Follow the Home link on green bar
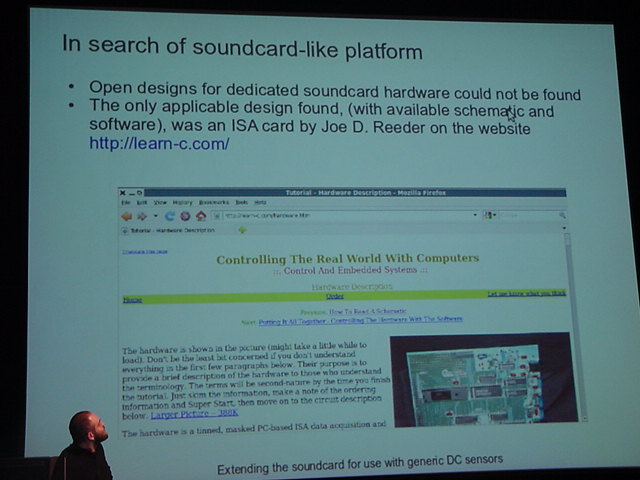Viewport: 640px width, 480px height. click(x=132, y=300)
